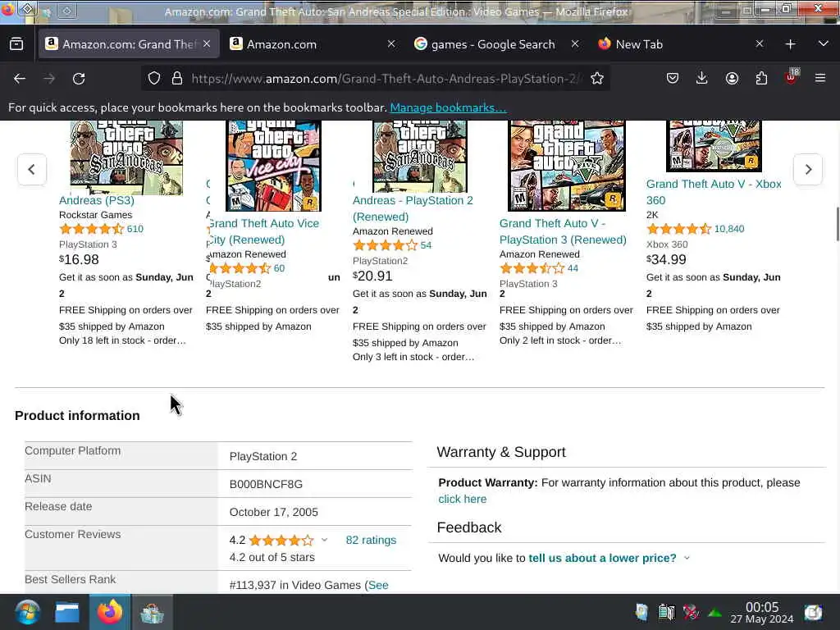The image size is (840, 630).
Task: Click the page vertical scrollbar thumb
Action: tap(837, 224)
